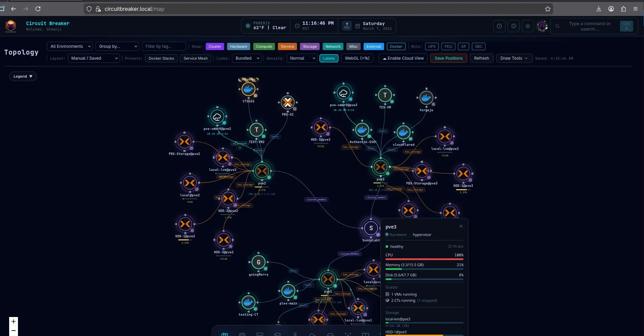Click the browser back arrow
Screen dimensions: 644x336
click(x=14, y=9)
